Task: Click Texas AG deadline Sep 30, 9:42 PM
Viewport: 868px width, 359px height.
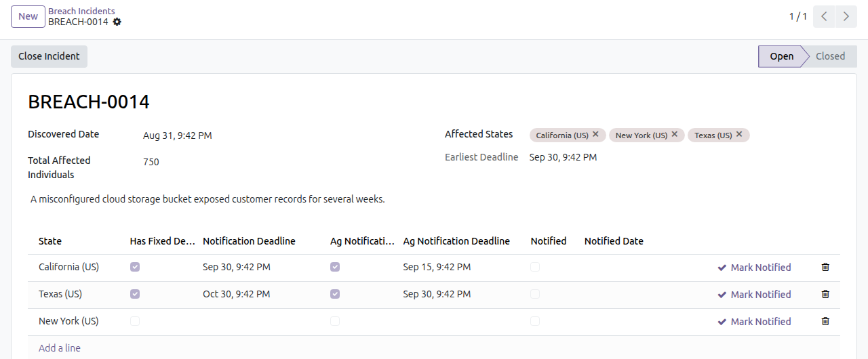Action: point(437,294)
